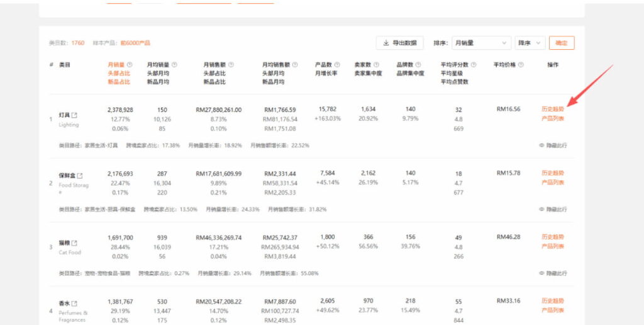Screen dimensions: 644x325
Task: Select average price RM33.16
Action: [x=508, y=300]
